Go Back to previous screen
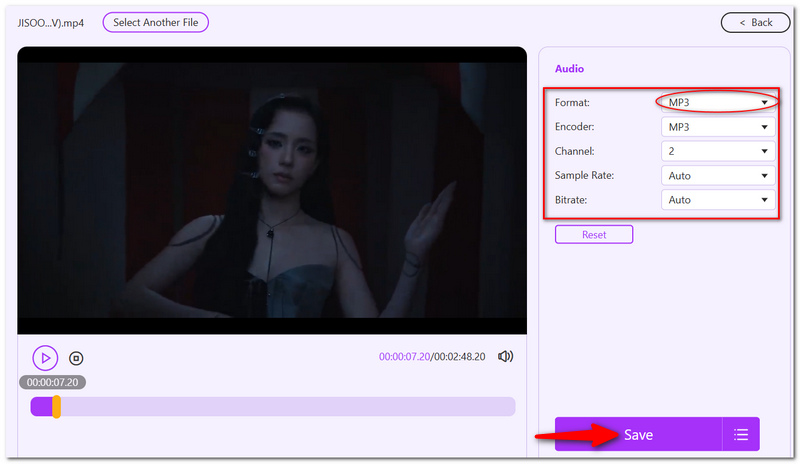Image resolution: width=800 pixels, height=464 pixels. pos(756,22)
